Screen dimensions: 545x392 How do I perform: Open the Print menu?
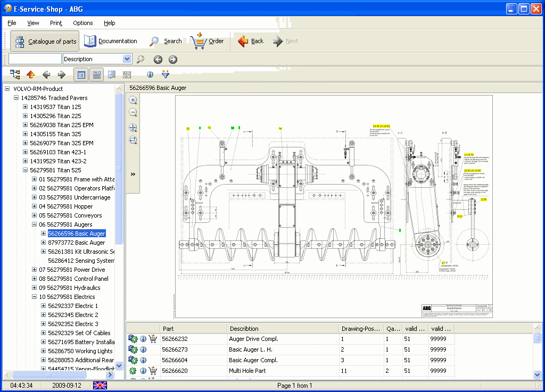coord(56,23)
